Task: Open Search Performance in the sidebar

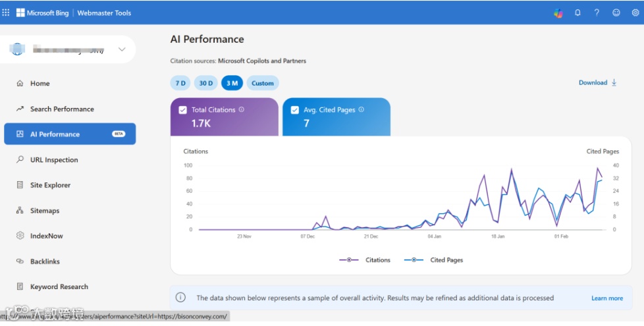Action: [x=62, y=109]
